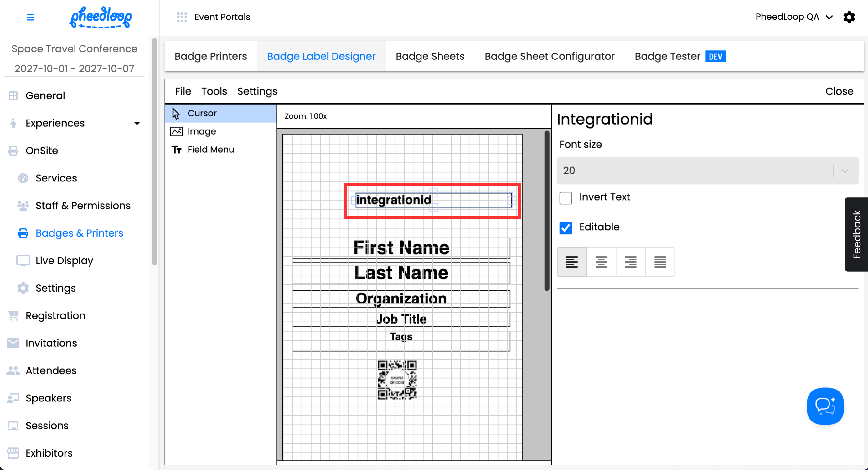Open the Feedback side panel

tap(856, 234)
